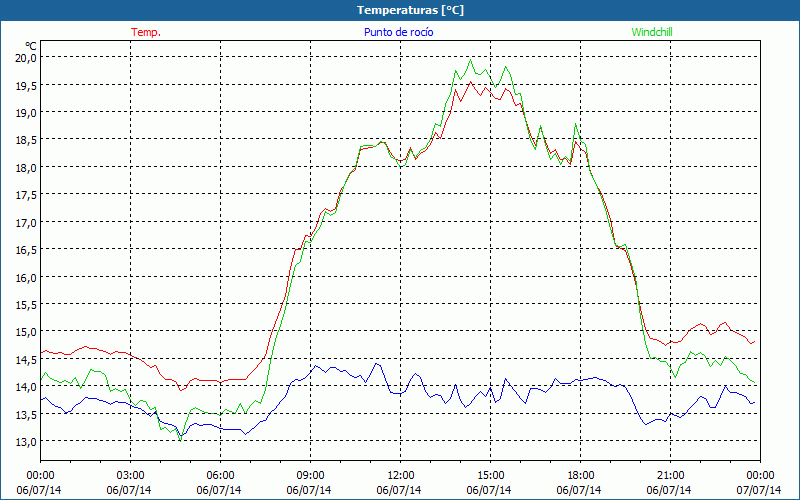Click the 16,0 y-axis value

point(26,278)
